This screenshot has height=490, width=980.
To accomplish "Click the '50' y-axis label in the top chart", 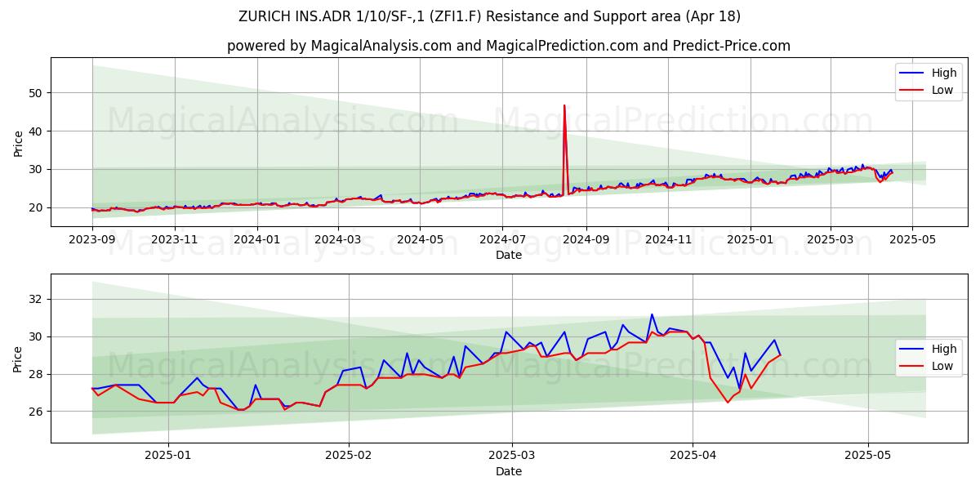I will coord(37,93).
